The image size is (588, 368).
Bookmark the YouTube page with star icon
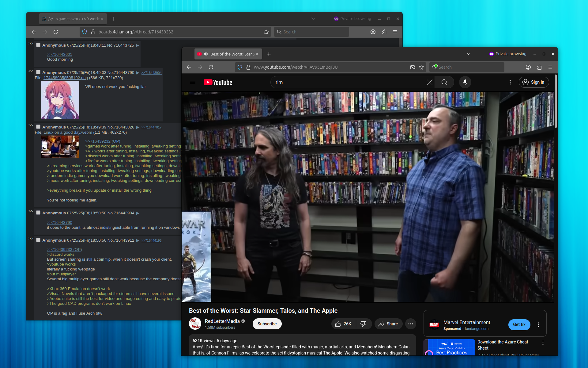point(421,67)
